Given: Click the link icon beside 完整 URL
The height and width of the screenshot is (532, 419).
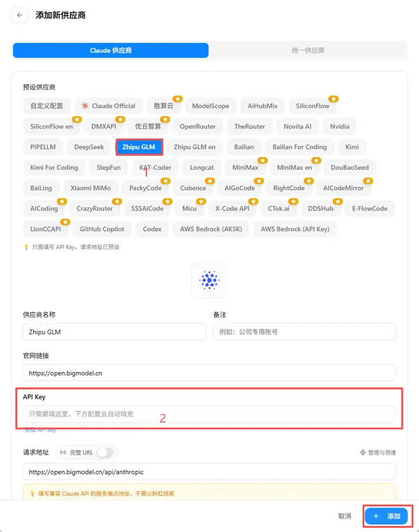Looking at the screenshot, I should tap(63, 452).
